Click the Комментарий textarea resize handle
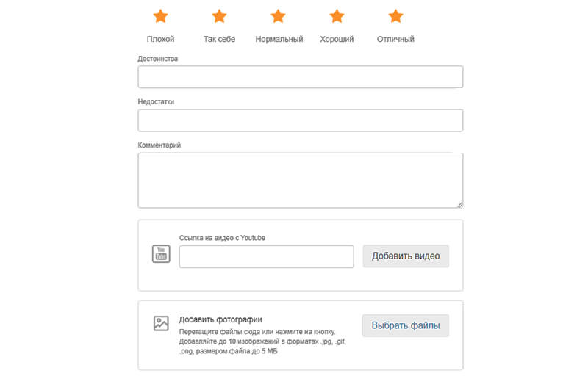 [459, 205]
